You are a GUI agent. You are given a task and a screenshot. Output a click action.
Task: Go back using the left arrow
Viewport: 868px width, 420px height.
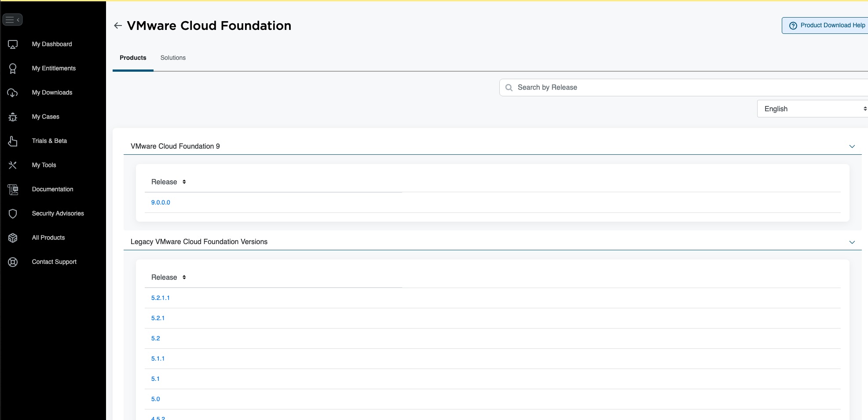[118, 26]
